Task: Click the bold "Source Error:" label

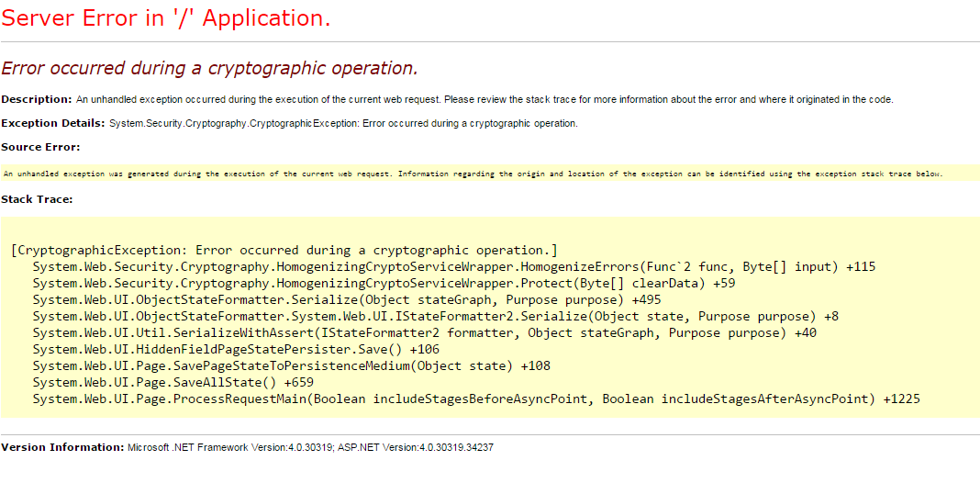Action: 40,147
